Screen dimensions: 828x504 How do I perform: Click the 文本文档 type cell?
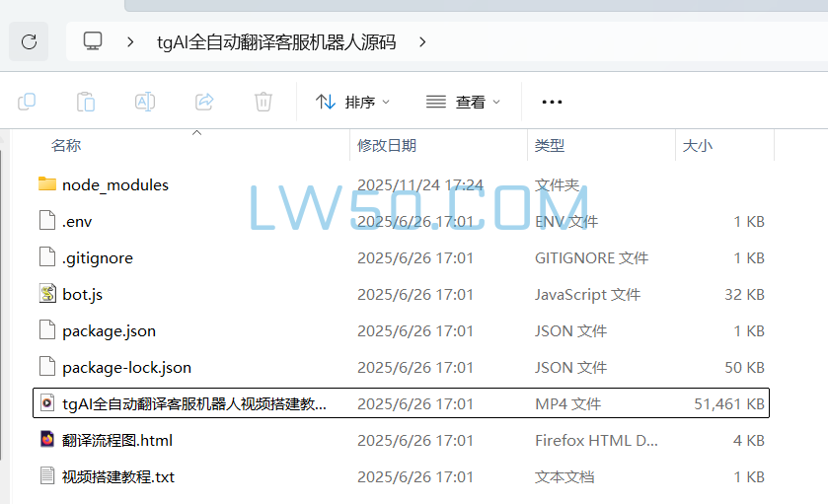[565, 477]
